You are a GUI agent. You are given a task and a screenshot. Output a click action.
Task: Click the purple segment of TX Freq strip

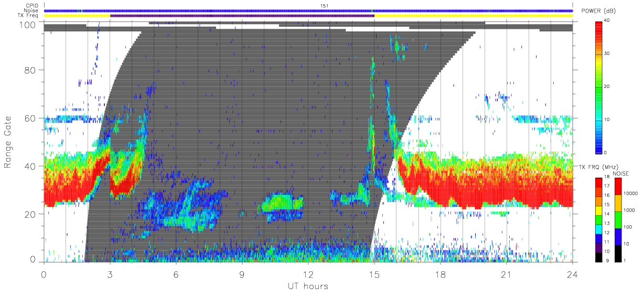242,16
